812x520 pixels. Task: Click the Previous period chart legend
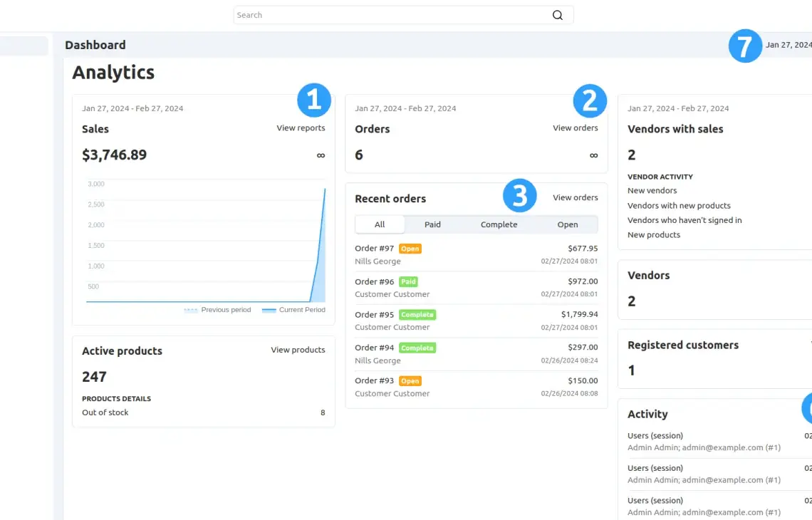217,310
